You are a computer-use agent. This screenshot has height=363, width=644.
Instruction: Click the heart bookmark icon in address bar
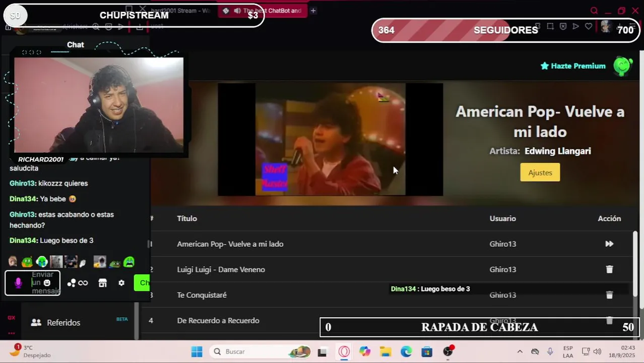tap(589, 26)
